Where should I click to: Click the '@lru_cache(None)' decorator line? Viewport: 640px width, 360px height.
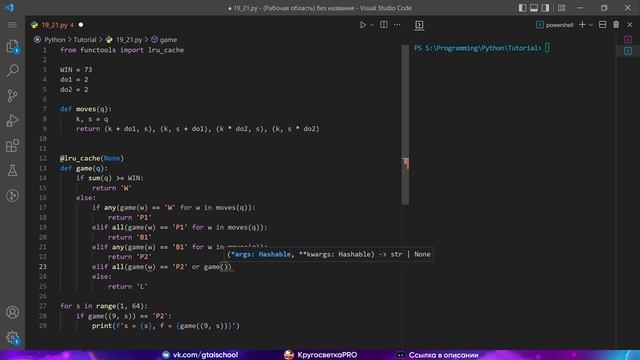pyautogui.click(x=91, y=158)
